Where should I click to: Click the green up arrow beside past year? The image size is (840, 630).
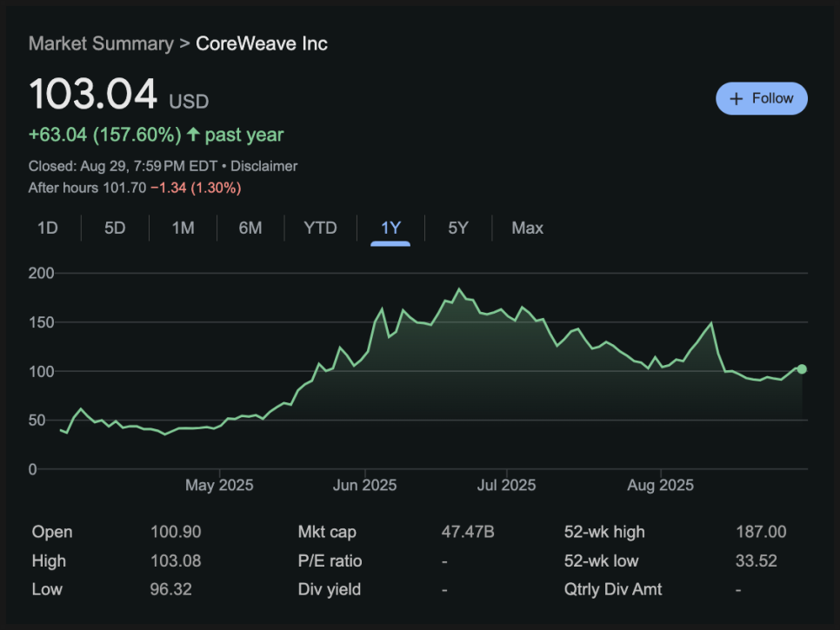click(193, 135)
